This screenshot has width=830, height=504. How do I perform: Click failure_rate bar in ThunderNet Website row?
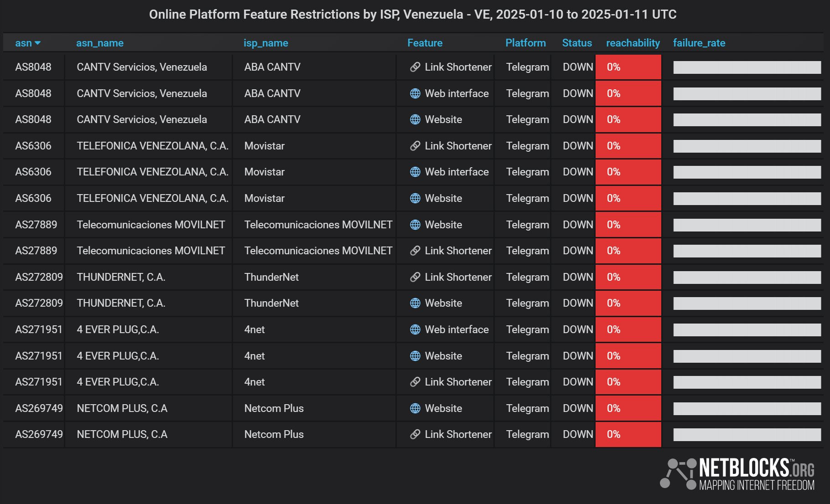747,303
